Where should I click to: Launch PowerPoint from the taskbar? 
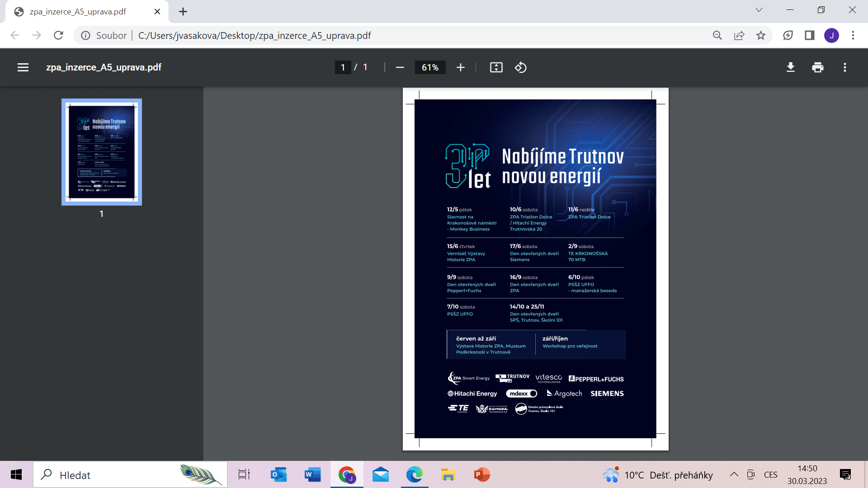[482, 475]
